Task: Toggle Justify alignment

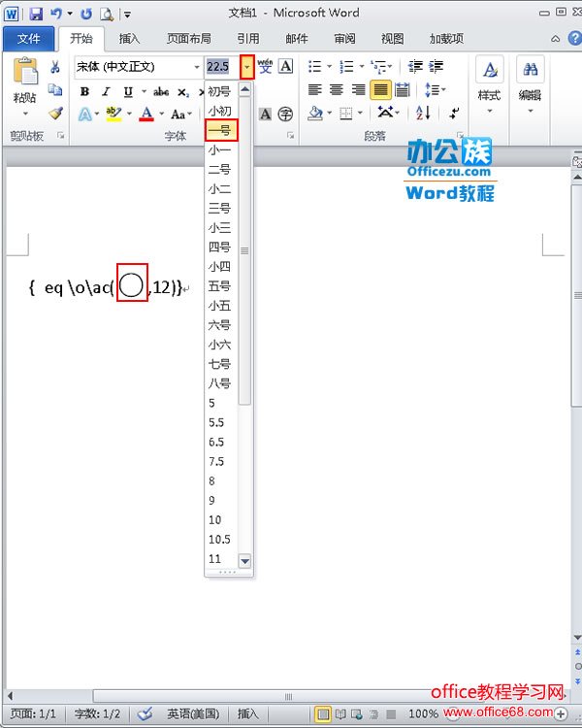Action: [380, 89]
